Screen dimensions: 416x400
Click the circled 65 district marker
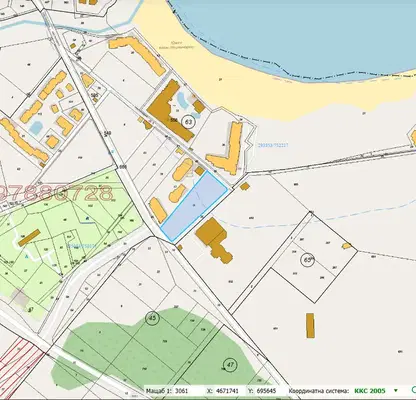tap(307, 260)
